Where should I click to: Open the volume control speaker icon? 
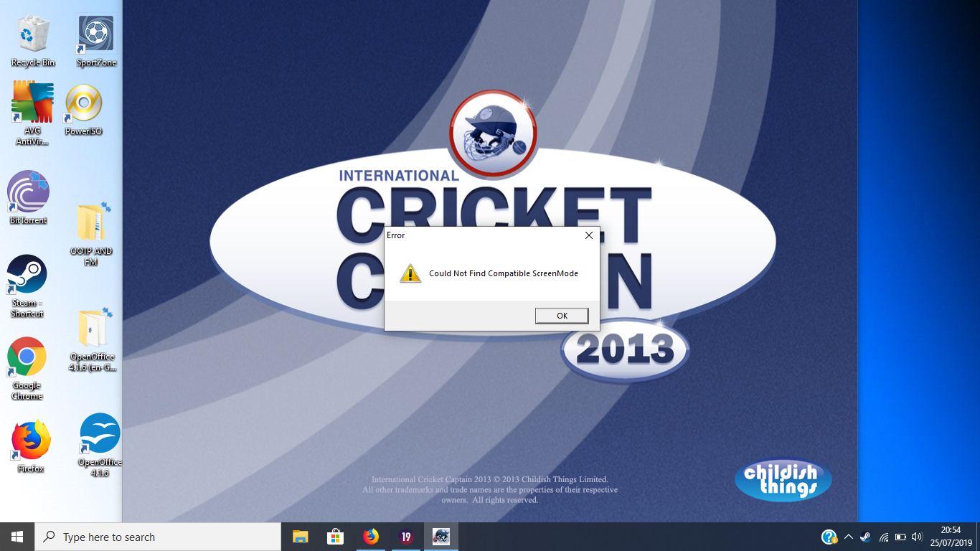[x=917, y=537]
